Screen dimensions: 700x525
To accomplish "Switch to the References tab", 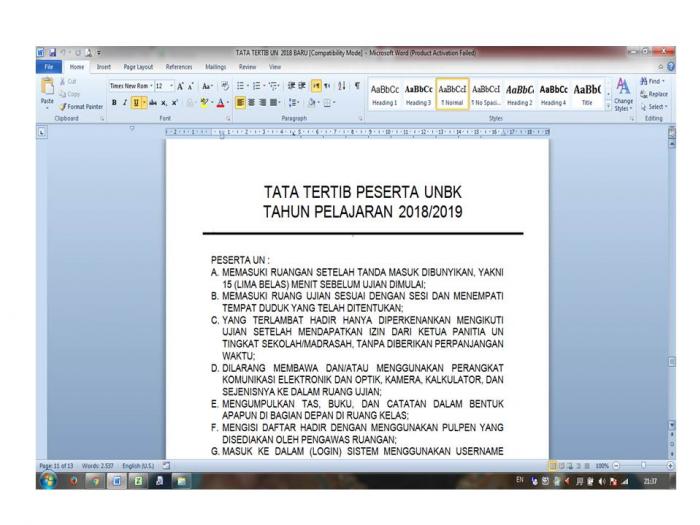I will [x=179, y=67].
